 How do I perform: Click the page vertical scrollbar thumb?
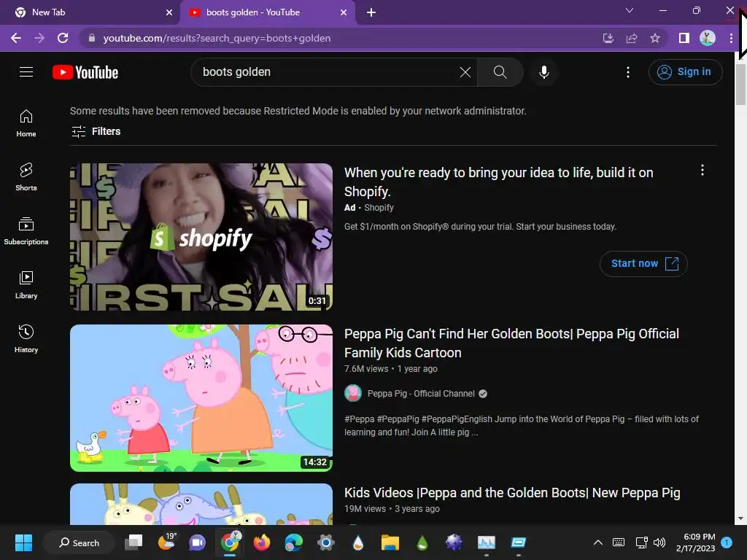tap(740, 84)
